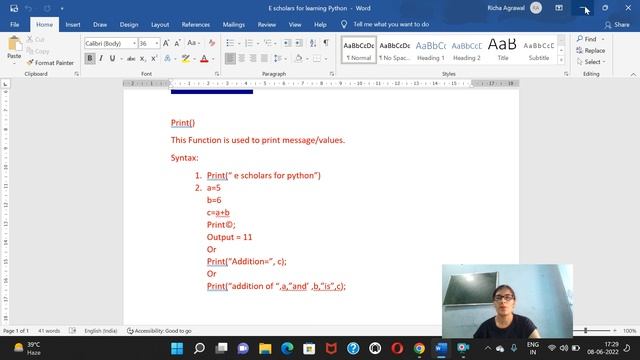Open Text Effects and Typography icon
Viewport: 640px width, 360px height.
coord(167,59)
